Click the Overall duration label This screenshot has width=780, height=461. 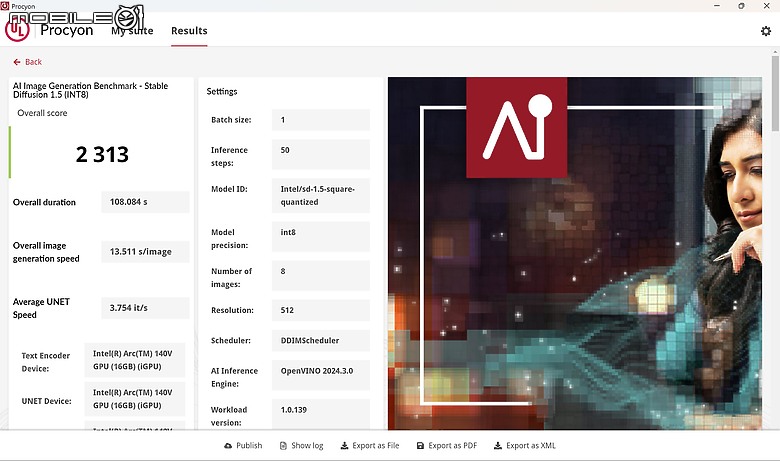pyautogui.click(x=44, y=202)
